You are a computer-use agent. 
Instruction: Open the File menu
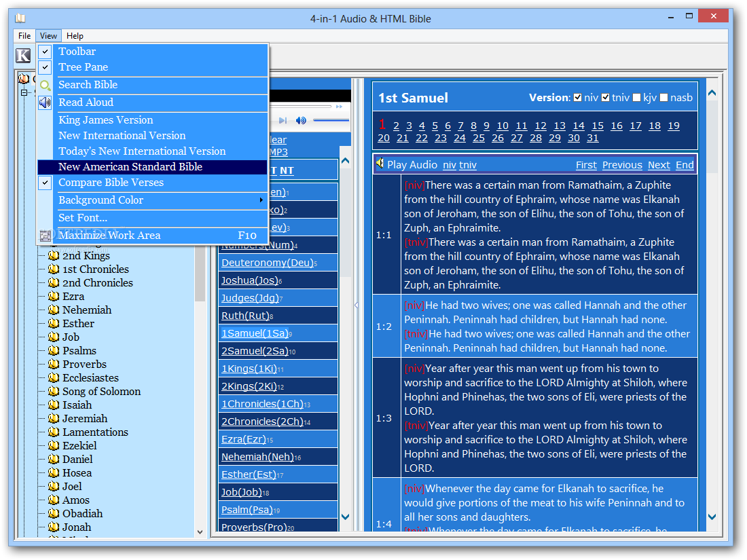click(24, 36)
